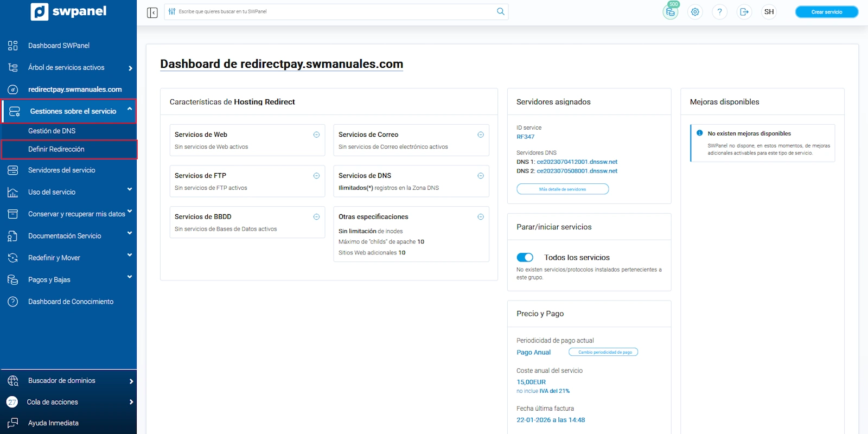Open the balance icon with 500 badge
This screenshot has width=868, height=434.
[671, 12]
